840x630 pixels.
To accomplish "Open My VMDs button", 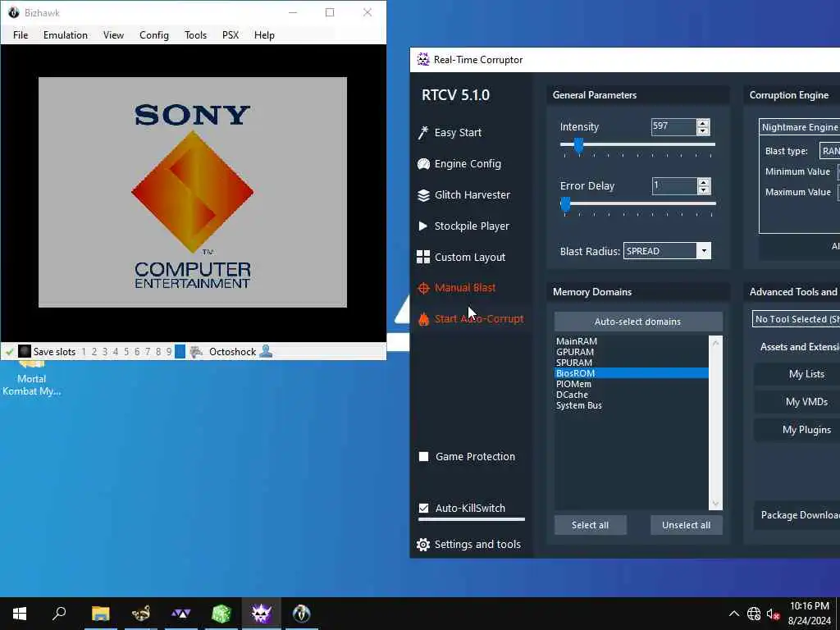I will 798,402.
